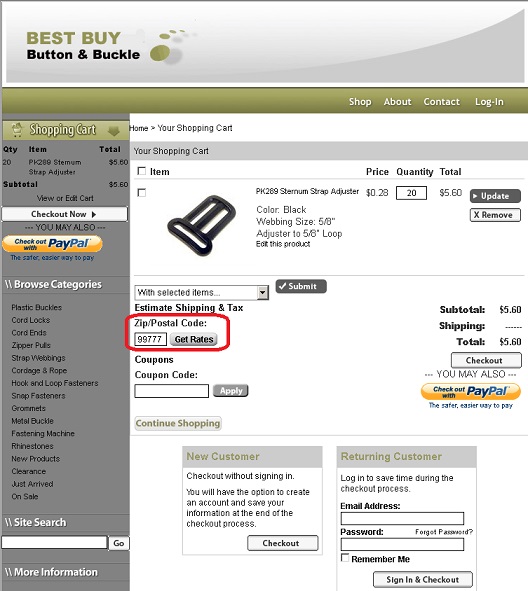Open Cord Locks category link

31,320
